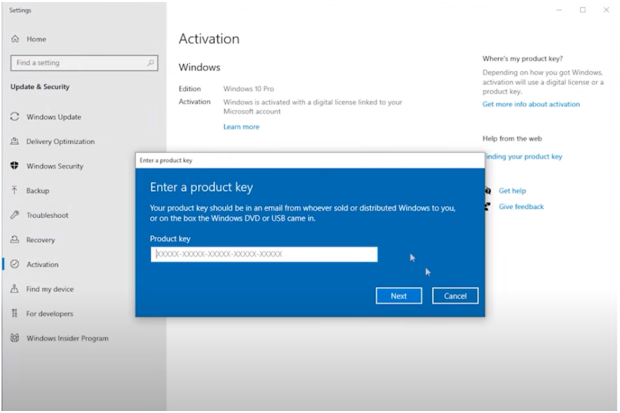
Task: Click the For developers icon
Action: click(x=15, y=313)
